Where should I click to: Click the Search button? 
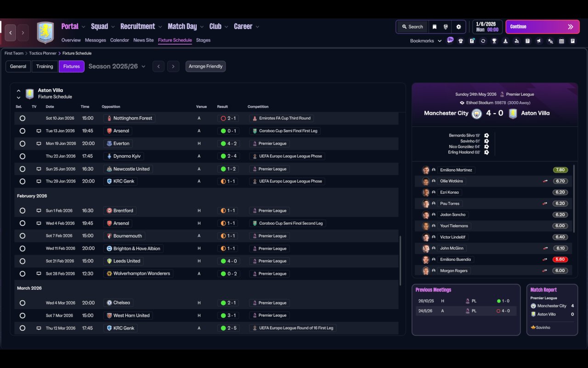(412, 27)
